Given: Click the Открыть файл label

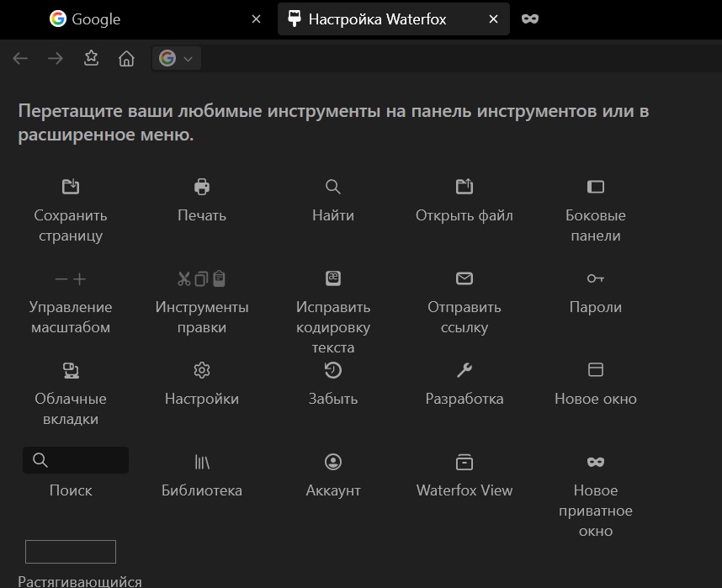Looking at the screenshot, I should [465, 215].
